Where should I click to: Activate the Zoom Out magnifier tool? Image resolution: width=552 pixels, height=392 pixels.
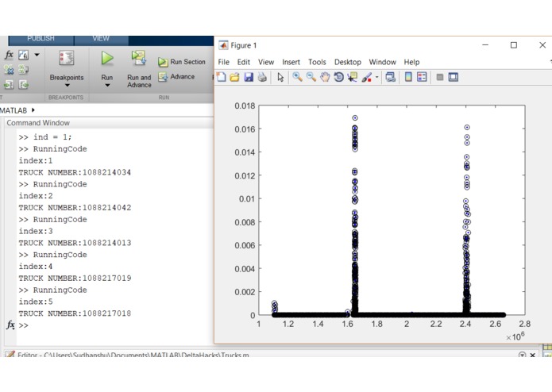pyautogui.click(x=311, y=77)
